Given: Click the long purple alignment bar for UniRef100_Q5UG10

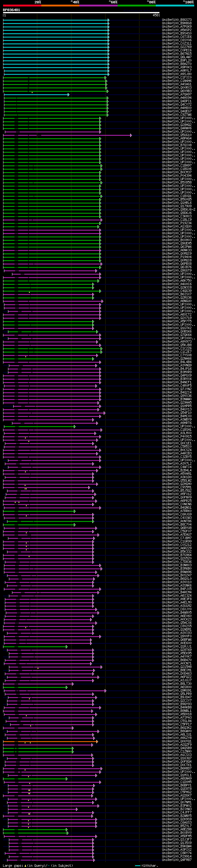Looking at the screenshot, I should click(67, 135).
